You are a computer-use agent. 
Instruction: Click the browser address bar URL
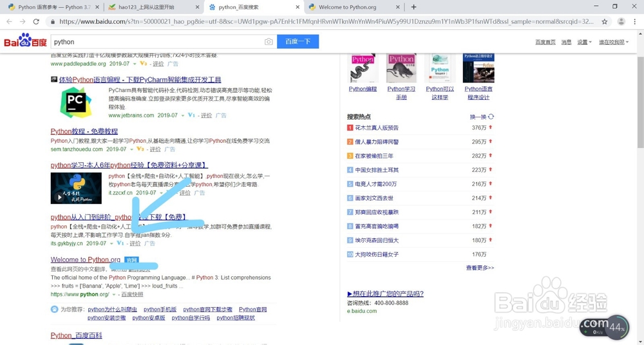(327, 21)
